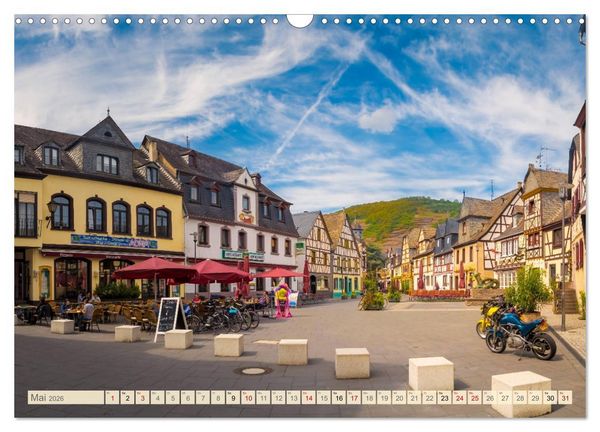The height and width of the screenshot is (432, 600).
Task: Select date 5 in calendar strip
Action: pos(173,398)
